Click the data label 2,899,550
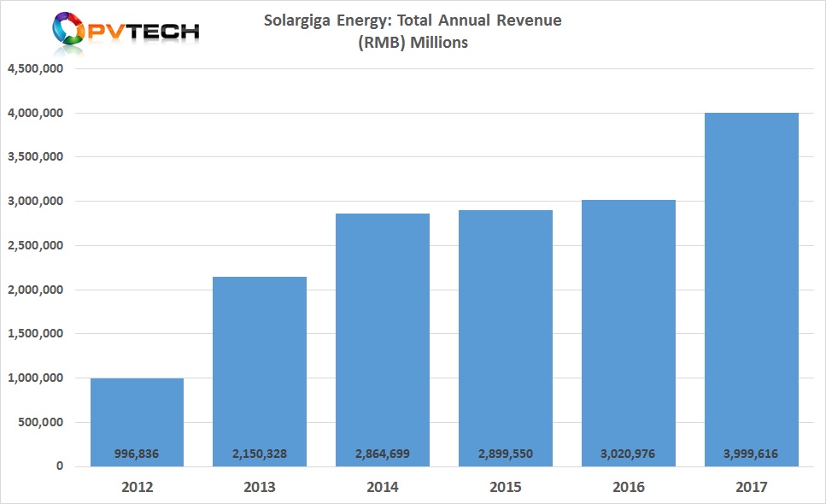 coord(506,454)
